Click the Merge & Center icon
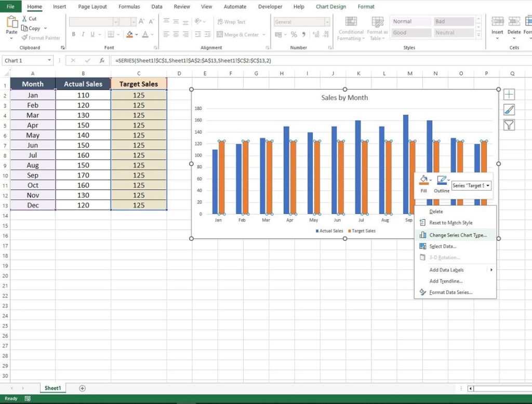The image size is (532, 404). pyautogui.click(x=220, y=34)
